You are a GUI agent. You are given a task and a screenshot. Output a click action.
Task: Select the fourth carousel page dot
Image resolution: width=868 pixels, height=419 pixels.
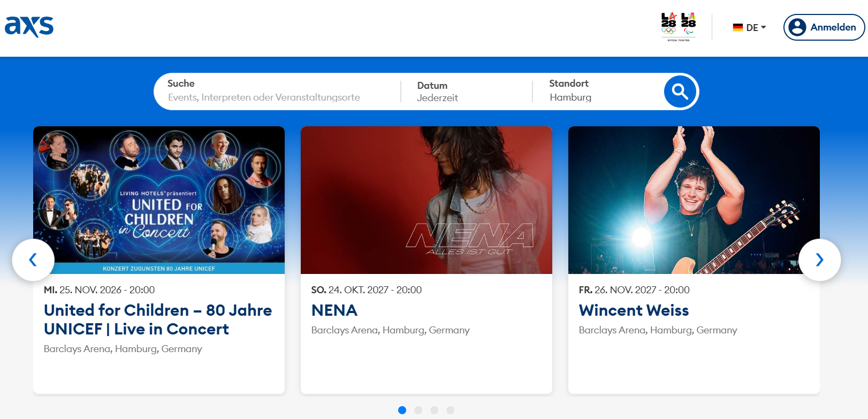451,410
